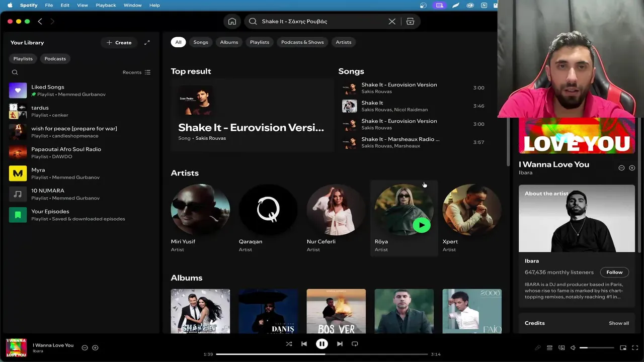Click the magnifier icon in search bar

coord(253,22)
